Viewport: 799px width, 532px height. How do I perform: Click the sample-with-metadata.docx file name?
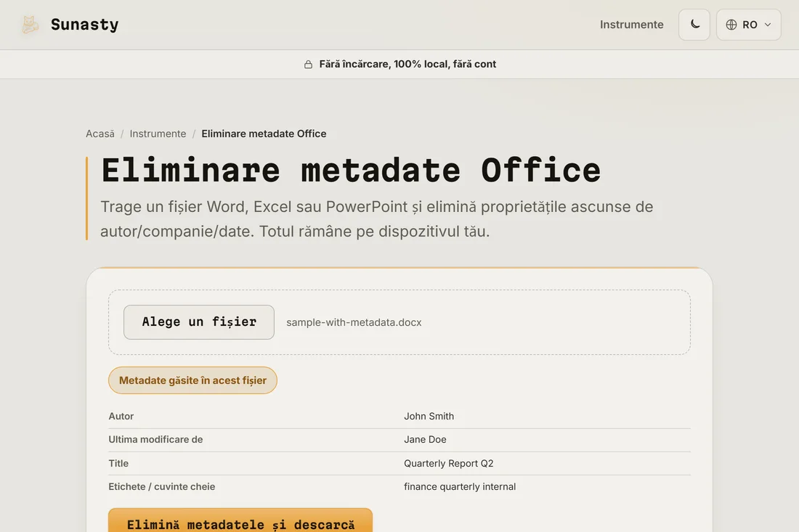coord(354,322)
